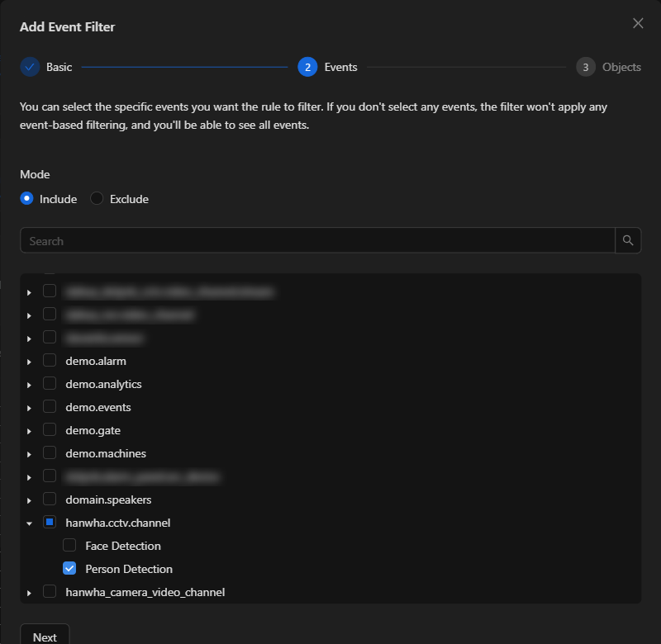
Task: Check the Face Detection checkbox
Action: pos(69,546)
